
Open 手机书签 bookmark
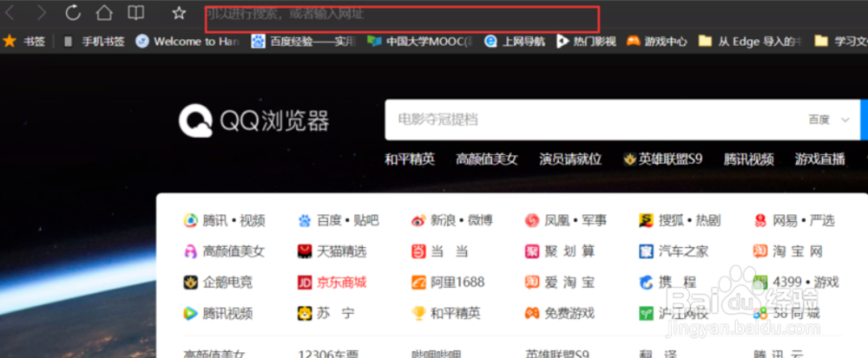(94, 42)
